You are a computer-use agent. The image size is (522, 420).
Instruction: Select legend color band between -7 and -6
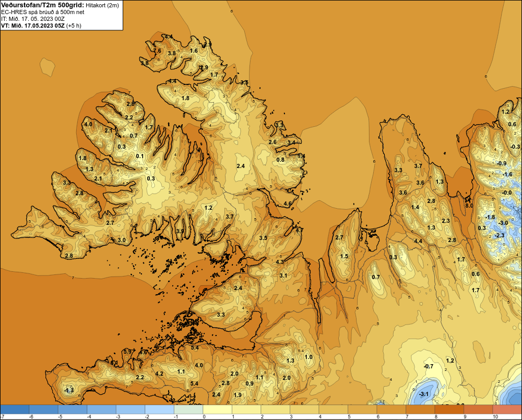[x=15, y=410]
